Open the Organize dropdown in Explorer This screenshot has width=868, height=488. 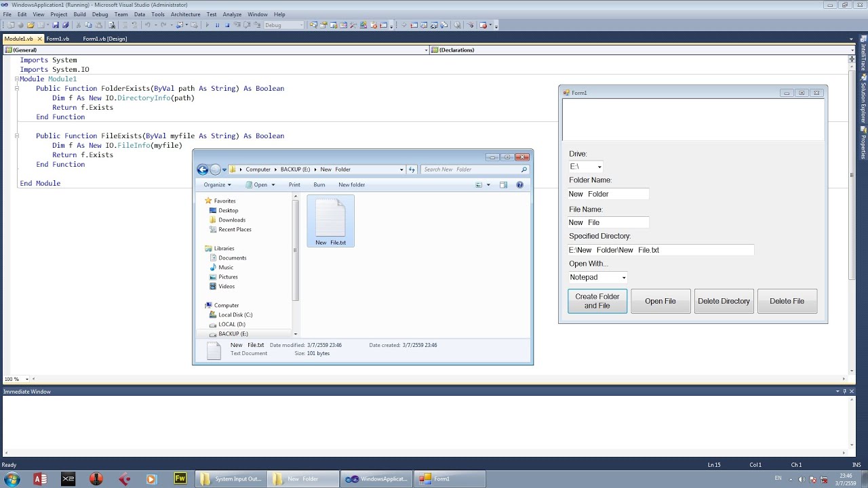coord(217,184)
